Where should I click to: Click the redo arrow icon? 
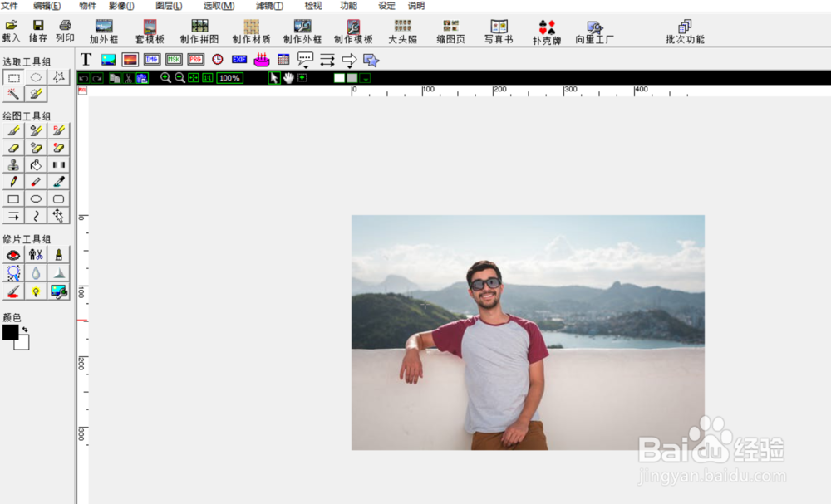click(97, 78)
